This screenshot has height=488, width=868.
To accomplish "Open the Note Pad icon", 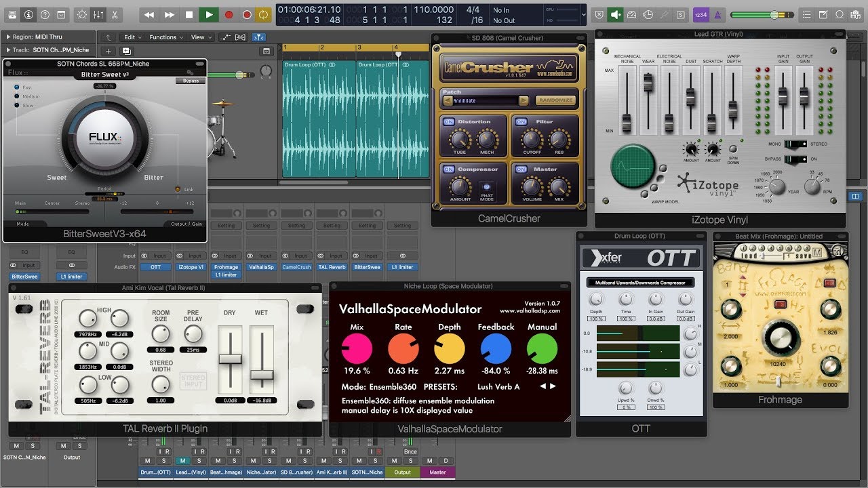I will click(x=825, y=14).
